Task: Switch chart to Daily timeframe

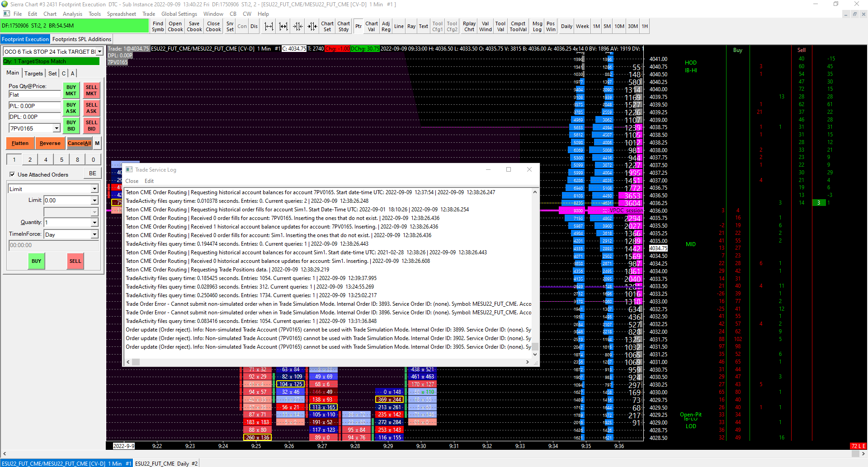Action: [x=566, y=26]
